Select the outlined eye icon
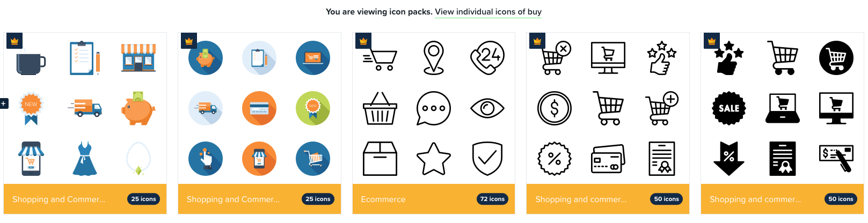The height and width of the screenshot is (223, 868). pos(487,108)
